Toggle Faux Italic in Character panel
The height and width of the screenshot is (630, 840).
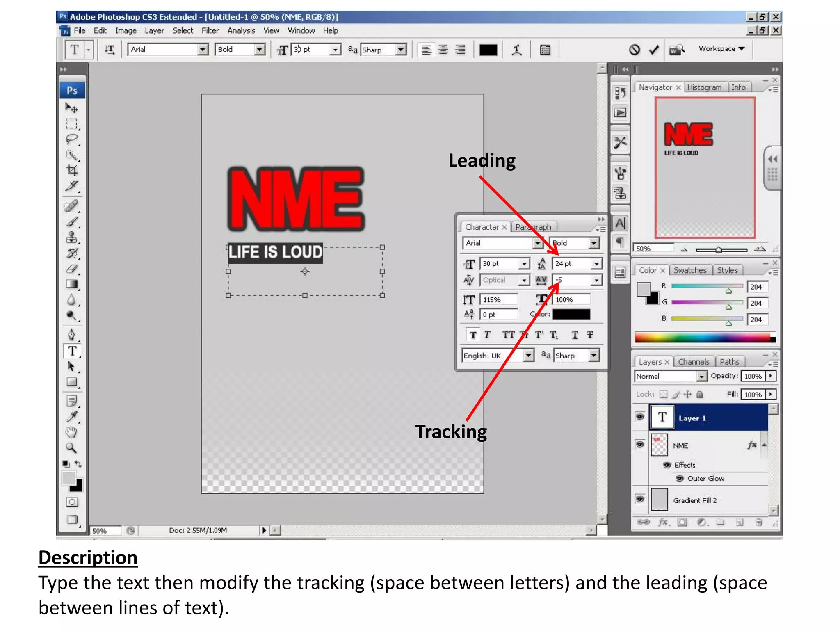[x=487, y=335]
